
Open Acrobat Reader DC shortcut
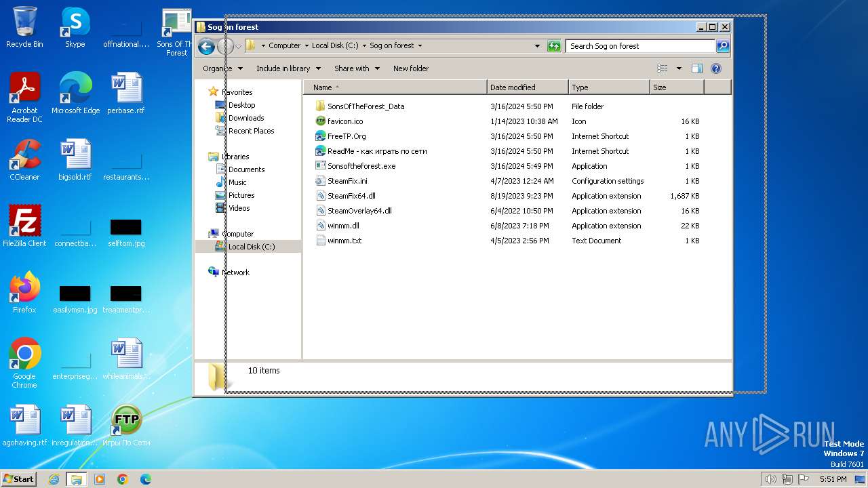click(x=24, y=98)
